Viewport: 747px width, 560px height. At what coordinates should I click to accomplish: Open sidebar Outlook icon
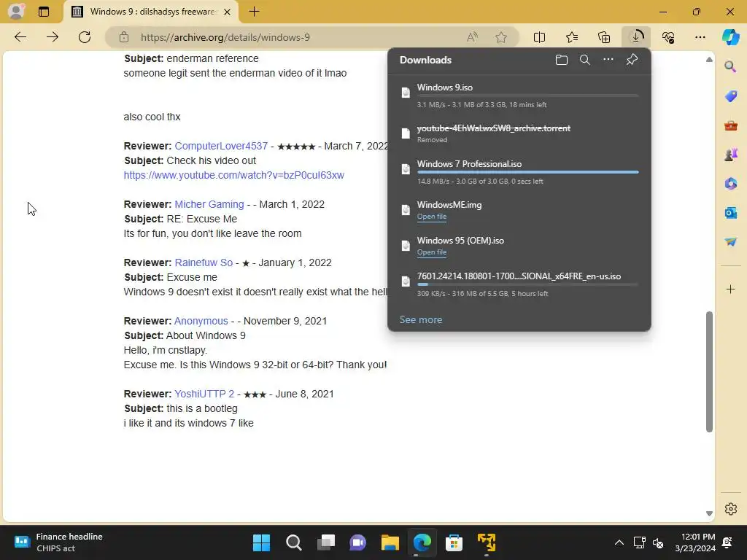[730, 212]
